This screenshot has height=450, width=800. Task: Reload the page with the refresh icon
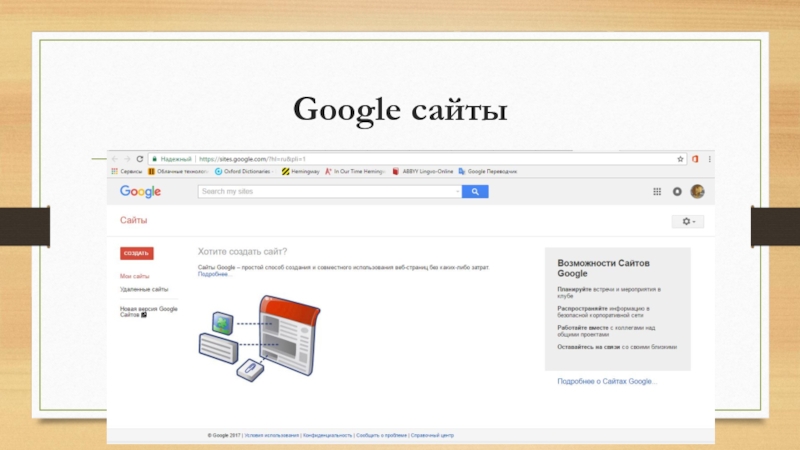(140, 159)
